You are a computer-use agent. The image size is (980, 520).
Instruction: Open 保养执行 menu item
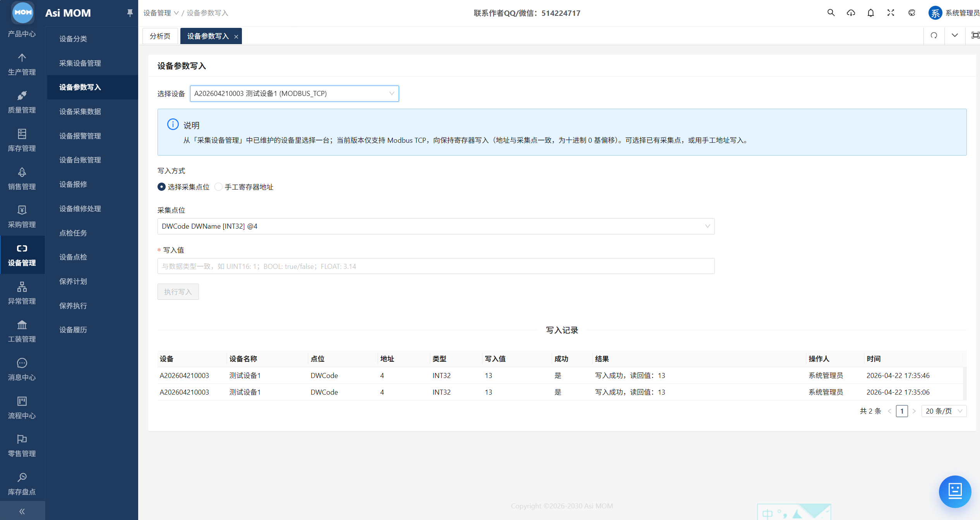[x=73, y=306]
